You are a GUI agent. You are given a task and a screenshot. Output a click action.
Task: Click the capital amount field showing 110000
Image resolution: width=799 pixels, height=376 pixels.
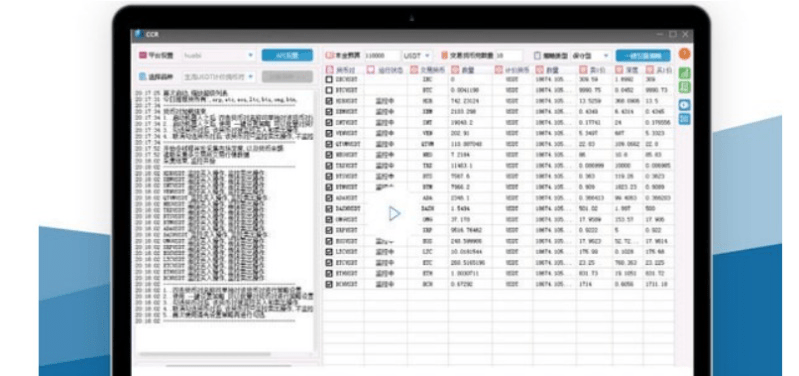tap(382, 56)
